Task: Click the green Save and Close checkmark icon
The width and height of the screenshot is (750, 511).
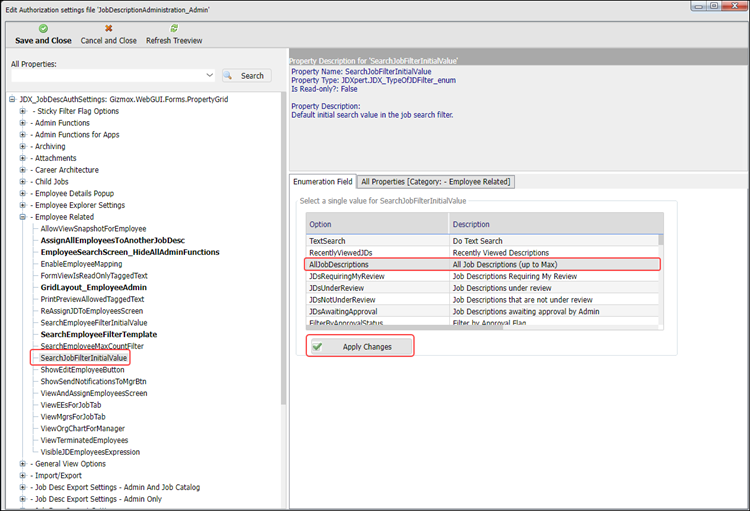Action: [x=43, y=29]
